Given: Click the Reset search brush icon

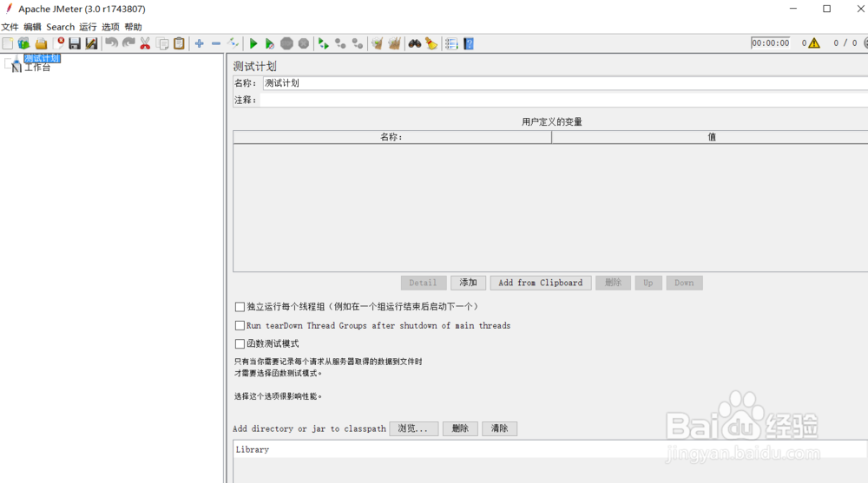Looking at the screenshot, I should [x=431, y=43].
